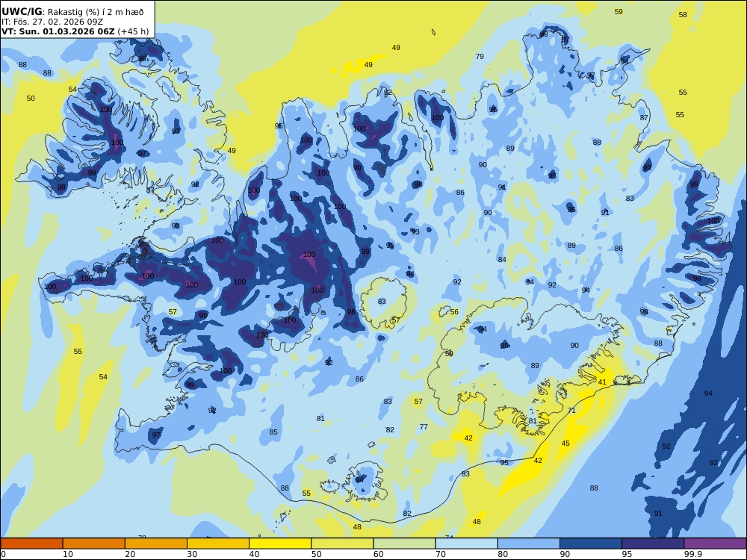Click the medium blue 80–90 legend swatch
This screenshot has height=560, width=747.
click(x=529, y=544)
